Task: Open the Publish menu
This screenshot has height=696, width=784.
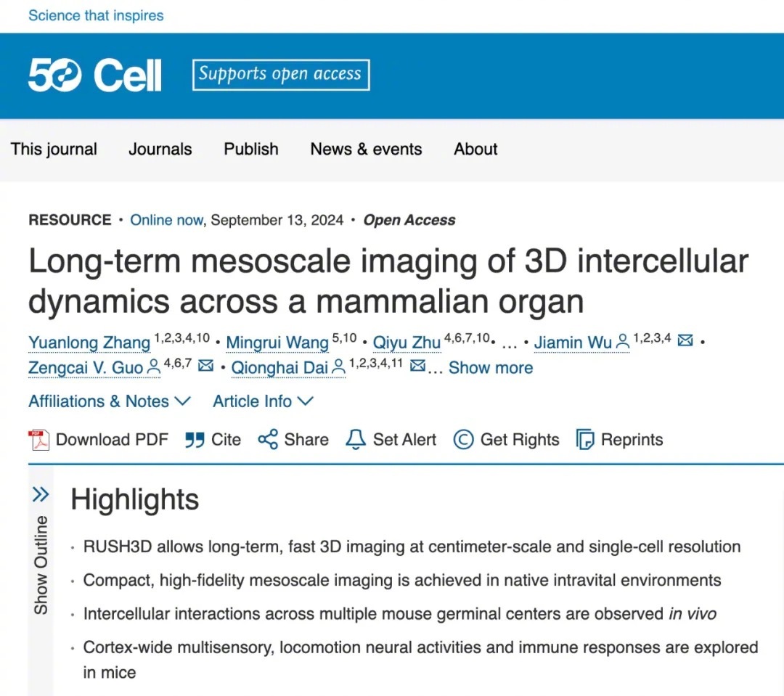Action: (x=251, y=150)
